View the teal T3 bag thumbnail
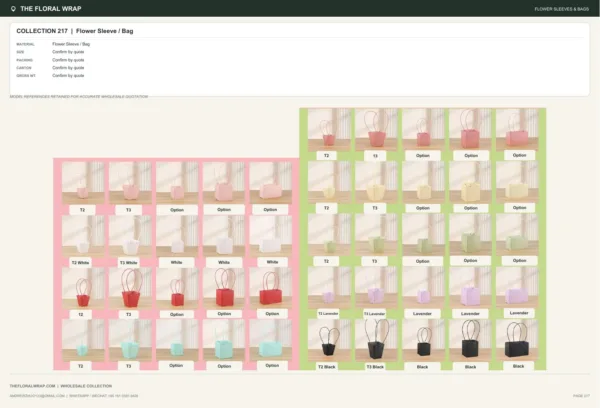The height and width of the screenshot is (408, 600). point(130,340)
